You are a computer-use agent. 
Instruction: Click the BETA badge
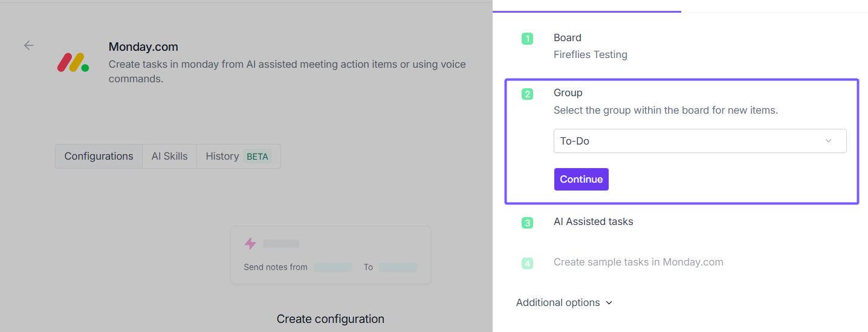tap(257, 157)
